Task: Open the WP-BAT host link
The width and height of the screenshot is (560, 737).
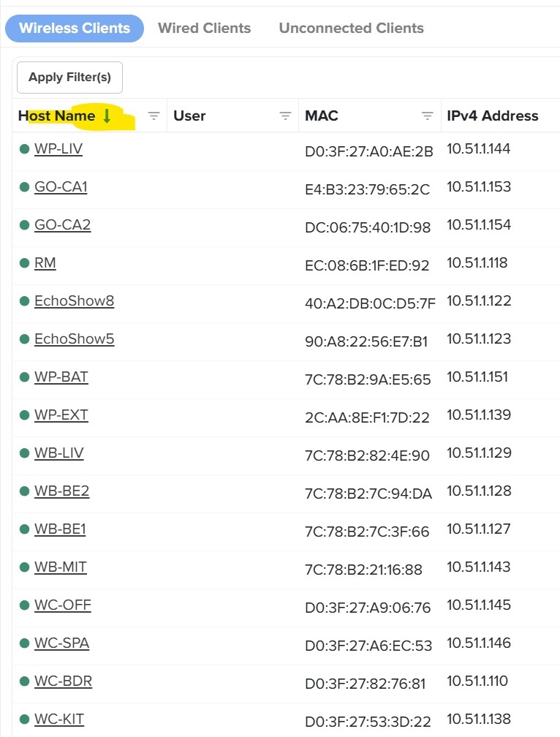Action: click(61, 377)
